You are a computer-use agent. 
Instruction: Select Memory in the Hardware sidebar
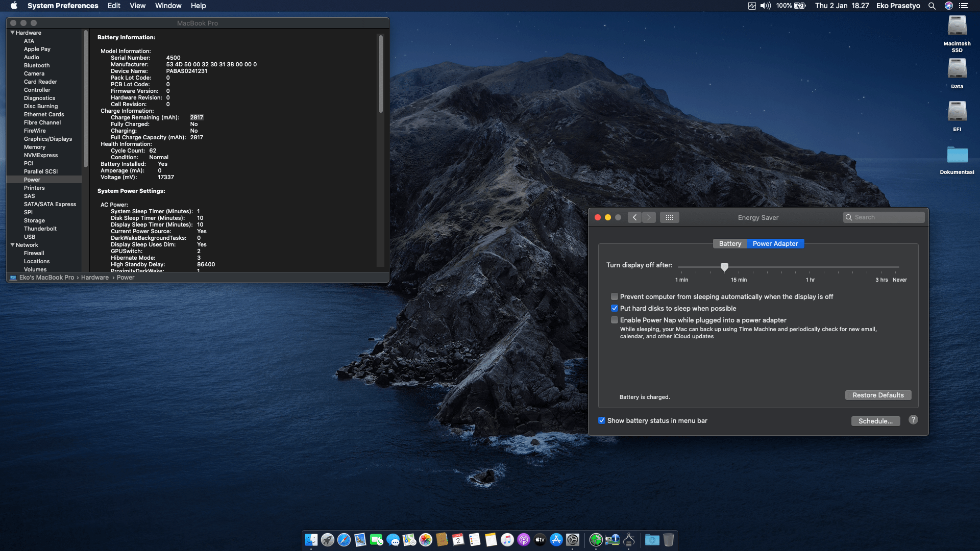coord(35,147)
